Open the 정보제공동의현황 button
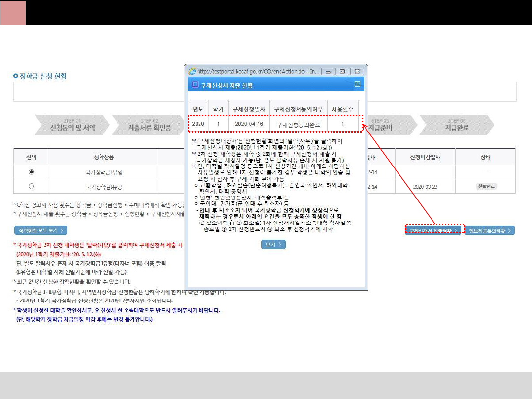The width and height of the screenshot is (532, 399). pos(489,230)
